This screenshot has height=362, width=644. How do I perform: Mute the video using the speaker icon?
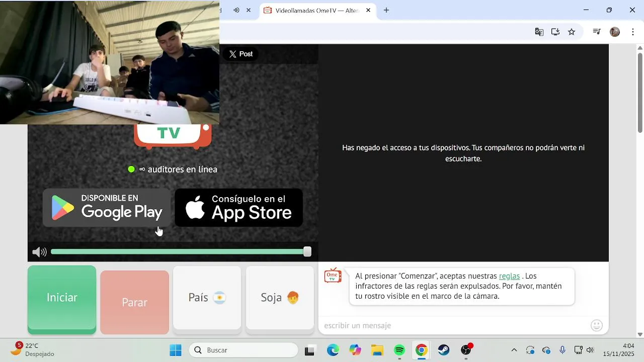tap(39, 252)
